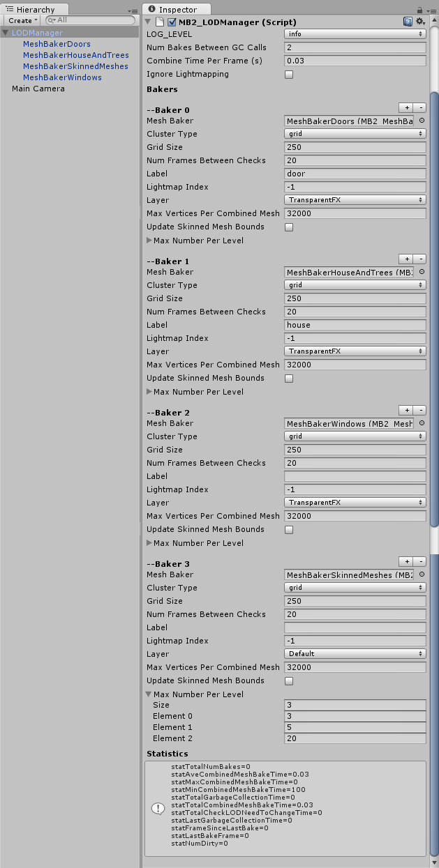The width and height of the screenshot is (439, 868).
Task: Click the Inspector lock icon
Action: [419, 10]
